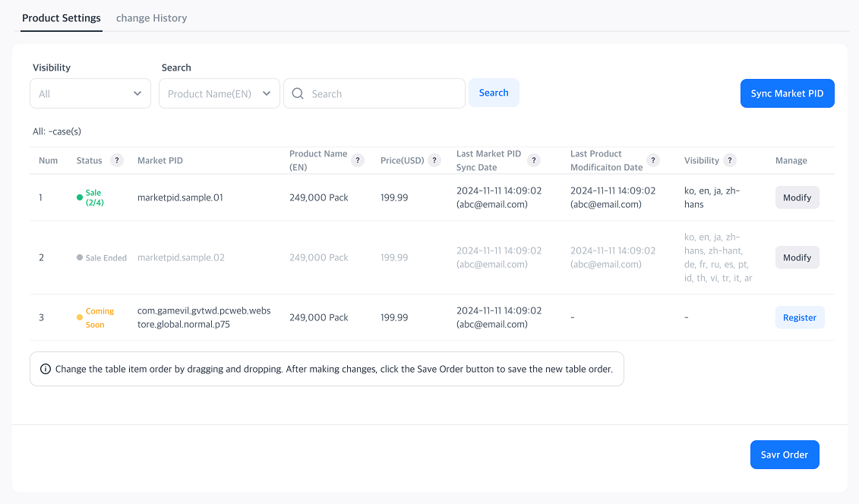Expand the Product Name(EN) search type dropdown

219,93
